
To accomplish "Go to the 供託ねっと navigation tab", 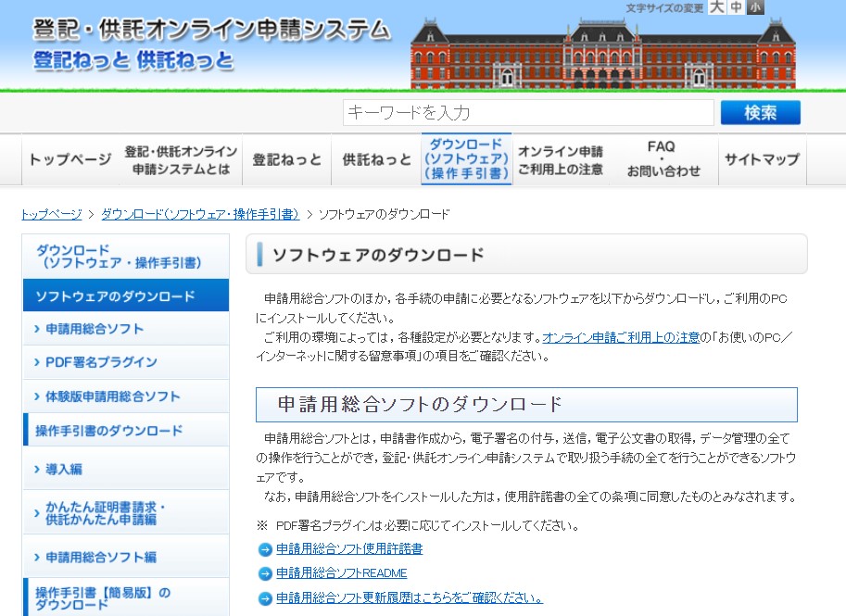I will pos(376,159).
